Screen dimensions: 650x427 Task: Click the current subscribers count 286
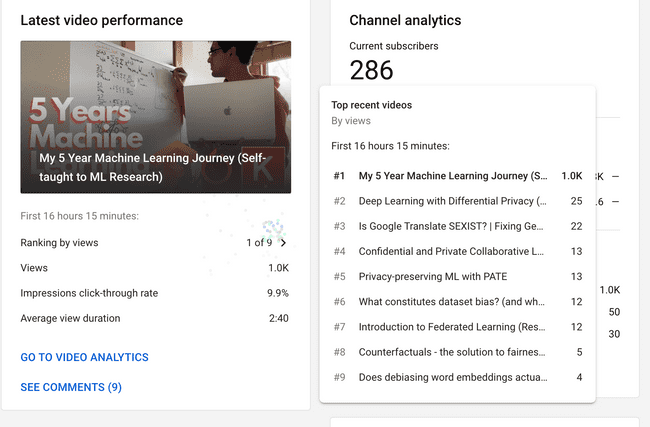pos(371,70)
